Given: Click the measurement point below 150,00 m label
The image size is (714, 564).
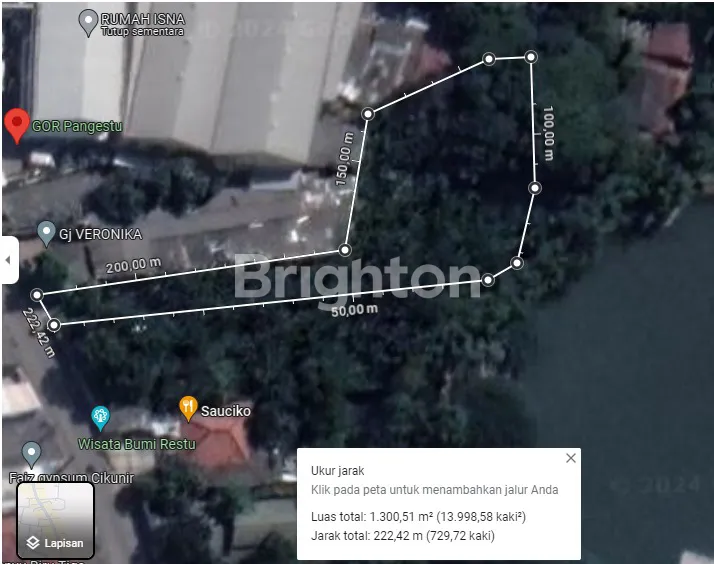Looking at the screenshot, I should (x=345, y=249).
